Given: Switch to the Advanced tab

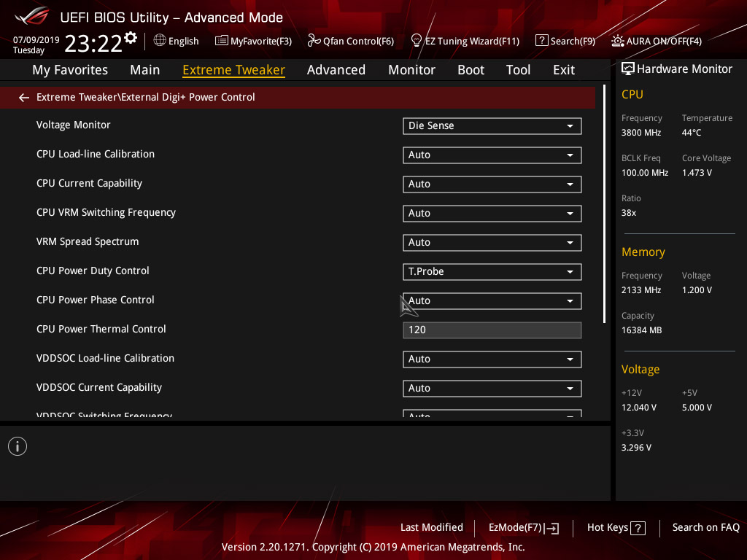Looking at the screenshot, I should click(336, 69).
